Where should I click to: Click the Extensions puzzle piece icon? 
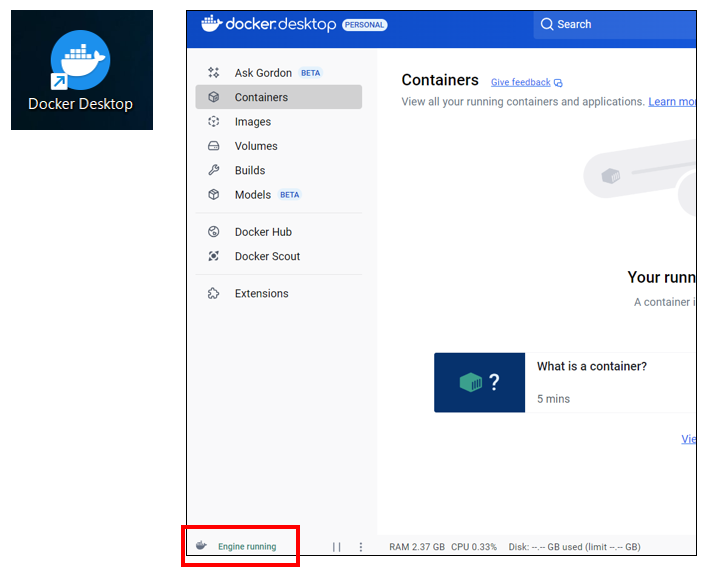coord(214,293)
